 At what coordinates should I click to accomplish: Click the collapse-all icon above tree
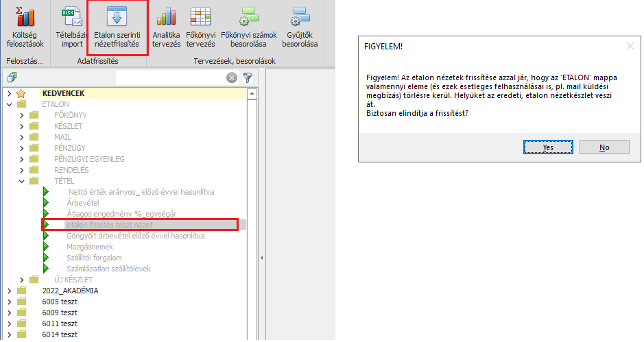pos(12,78)
